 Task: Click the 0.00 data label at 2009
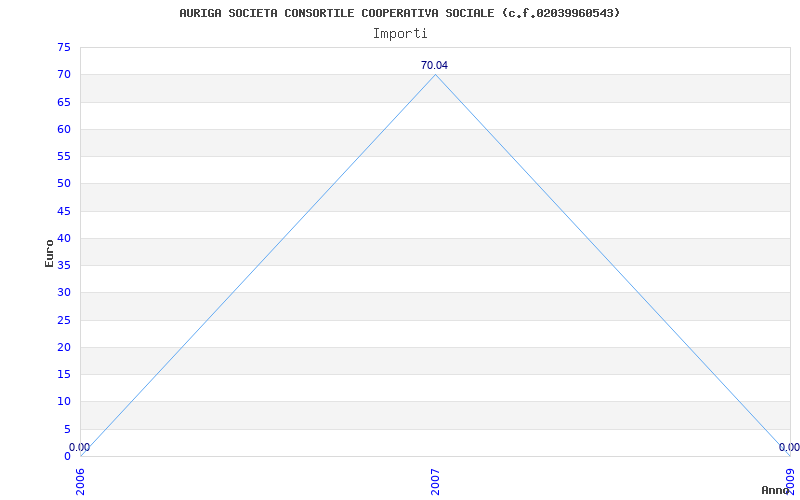pyautogui.click(x=789, y=447)
